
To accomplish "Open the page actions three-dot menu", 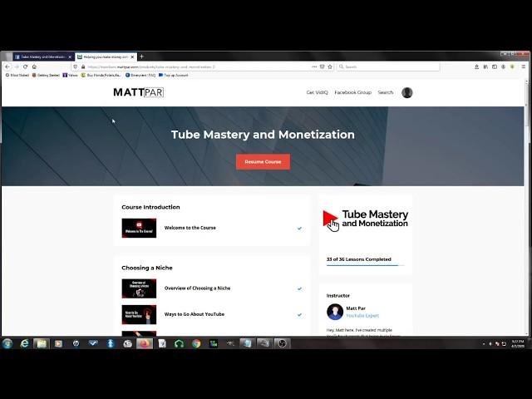I will [x=314, y=66].
